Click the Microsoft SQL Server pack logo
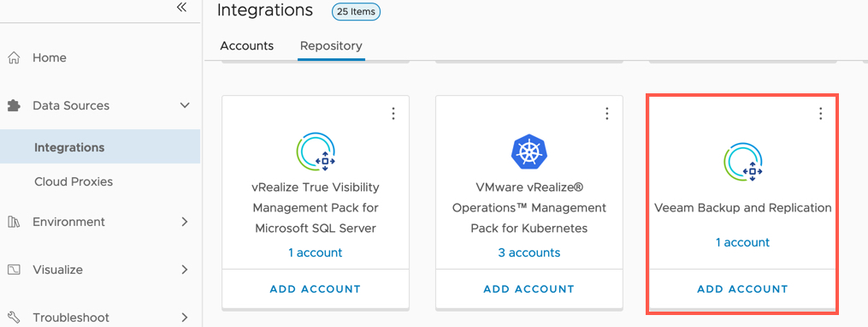Viewport: 868px width, 327px height. 316,152
